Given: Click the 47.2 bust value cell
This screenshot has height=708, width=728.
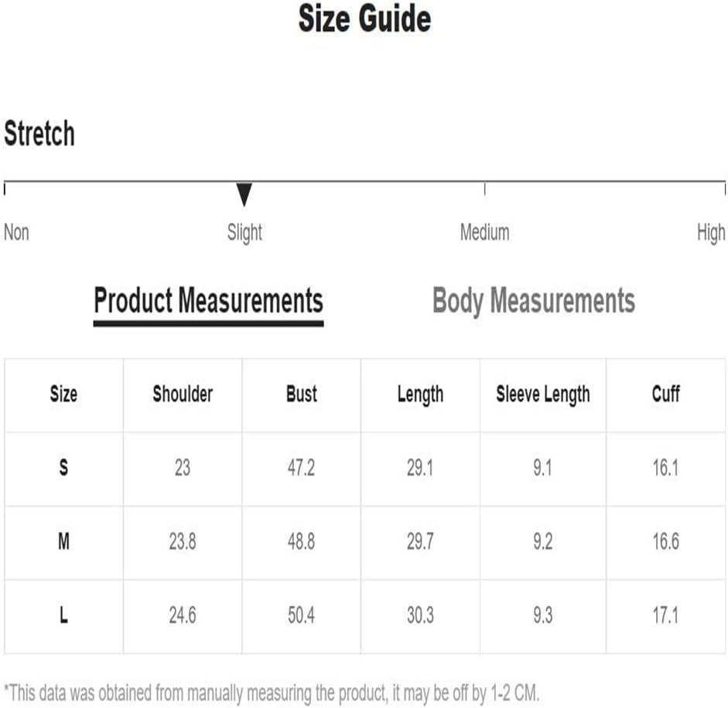Looking at the screenshot, I should coord(301,468).
